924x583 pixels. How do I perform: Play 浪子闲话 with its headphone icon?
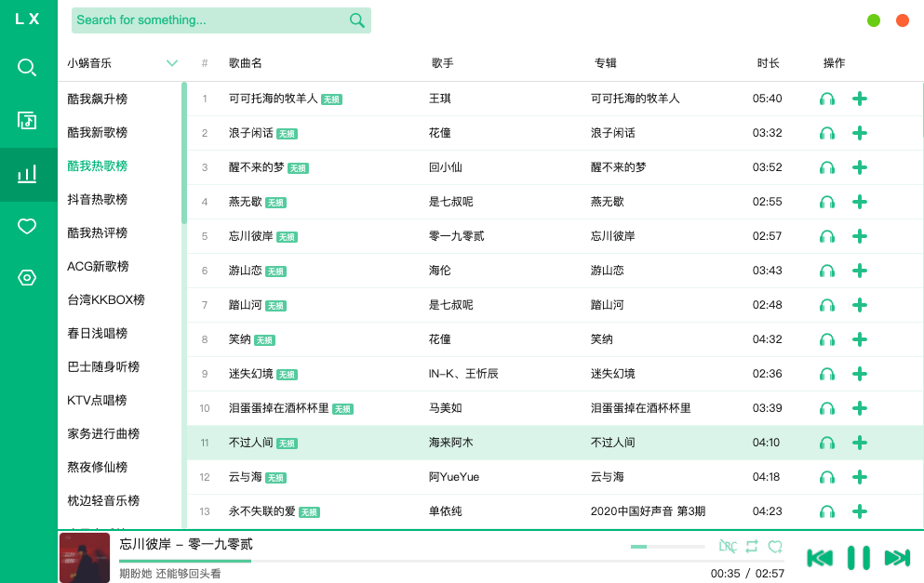[x=827, y=133]
